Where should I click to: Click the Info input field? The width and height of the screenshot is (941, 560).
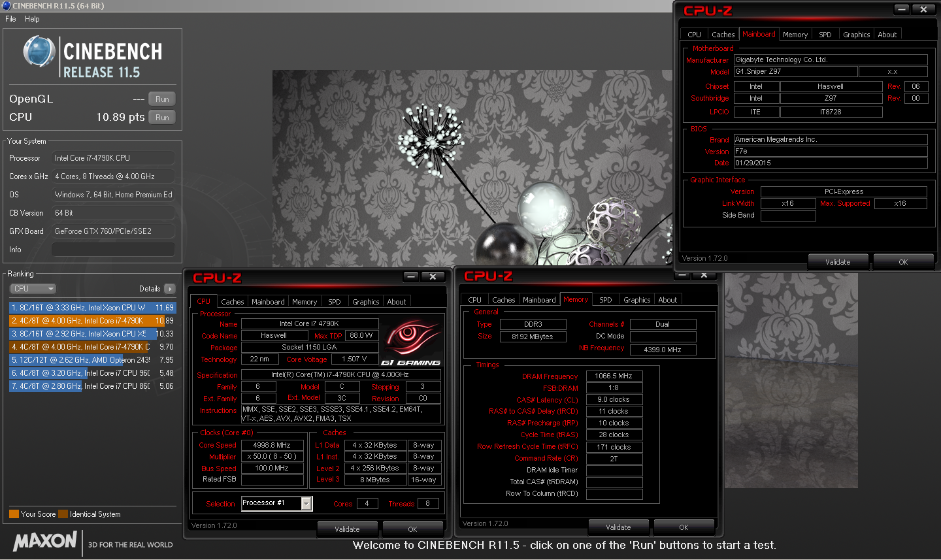(x=113, y=250)
